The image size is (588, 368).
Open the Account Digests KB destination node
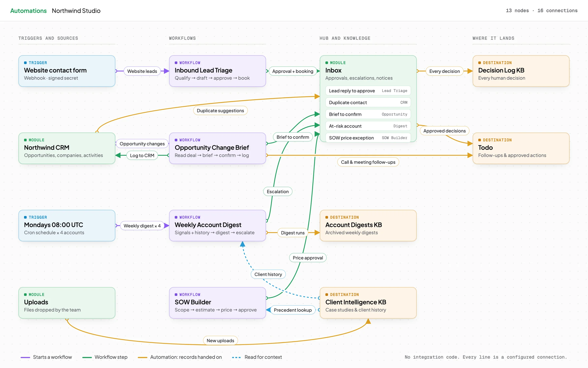pos(368,225)
